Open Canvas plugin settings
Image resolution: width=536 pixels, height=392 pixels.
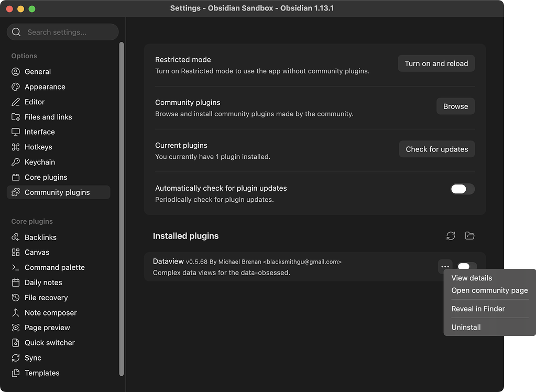click(x=59, y=253)
